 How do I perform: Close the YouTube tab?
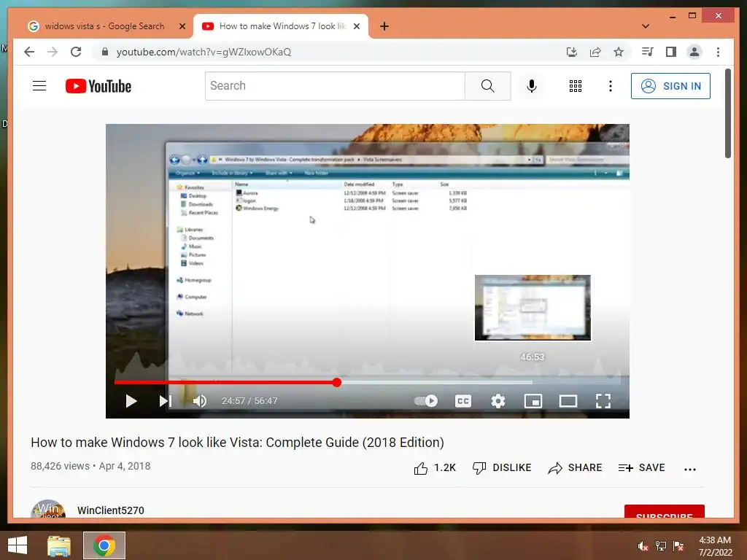pyautogui.click(x=356, y=26)
